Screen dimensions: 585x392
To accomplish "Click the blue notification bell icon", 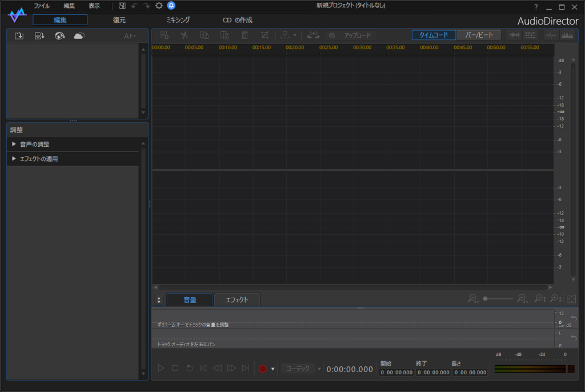I will pos(171,6).
